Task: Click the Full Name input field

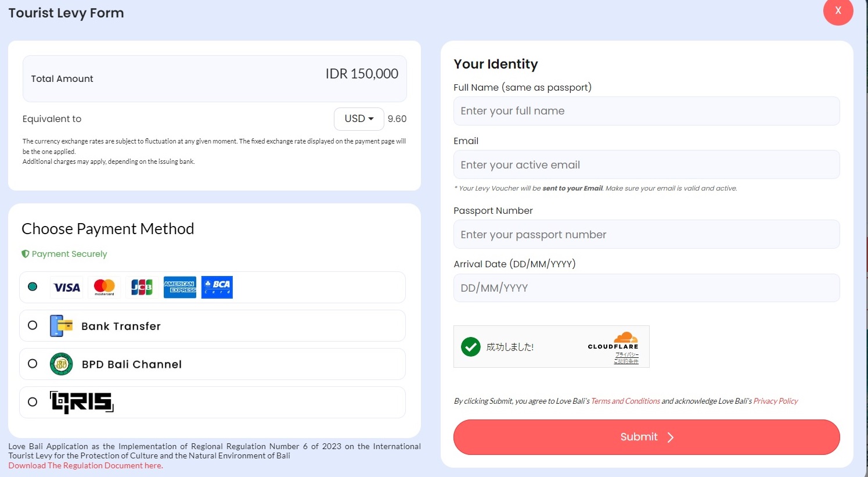Action: click(x=646, y=111)
